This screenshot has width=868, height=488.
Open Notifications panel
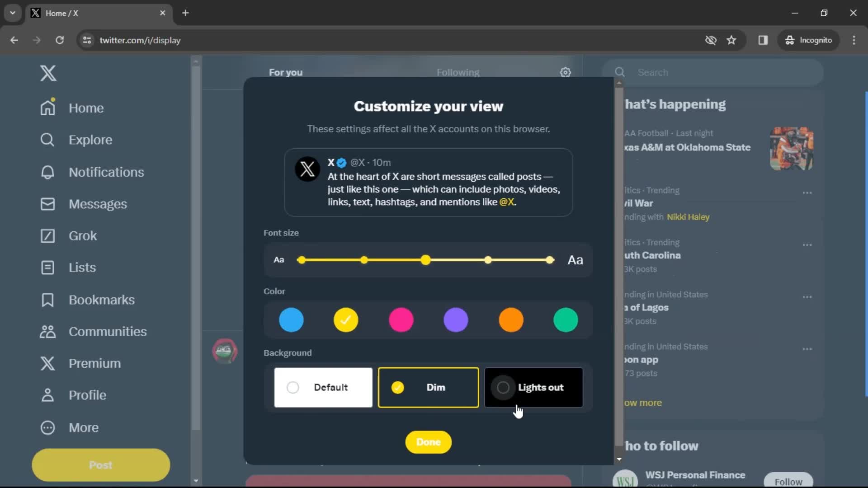tap(106, 172)
